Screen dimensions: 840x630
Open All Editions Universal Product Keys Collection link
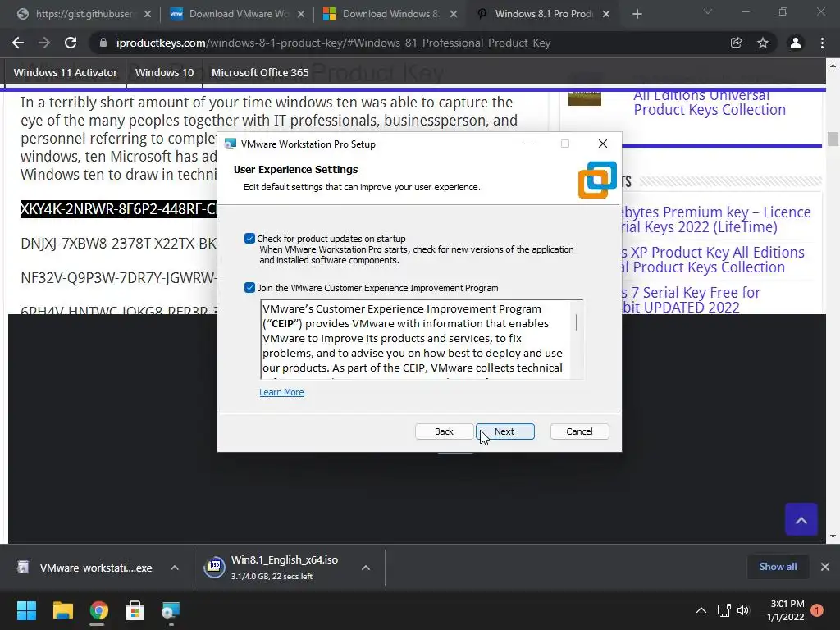point(710,103)
